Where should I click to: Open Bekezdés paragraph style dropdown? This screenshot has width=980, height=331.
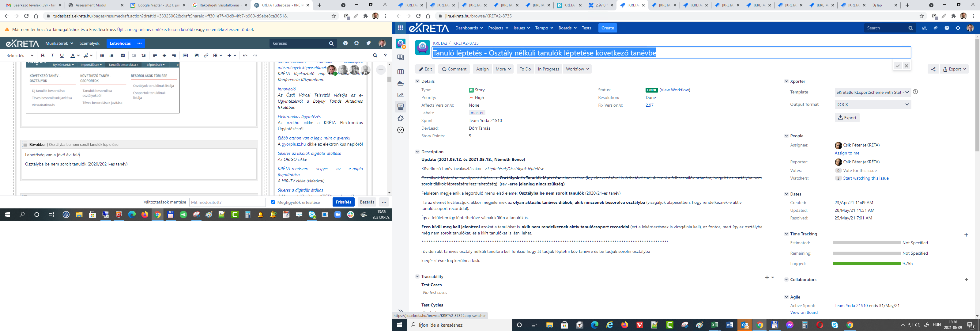pyautogui.click(x=20, y=55)
